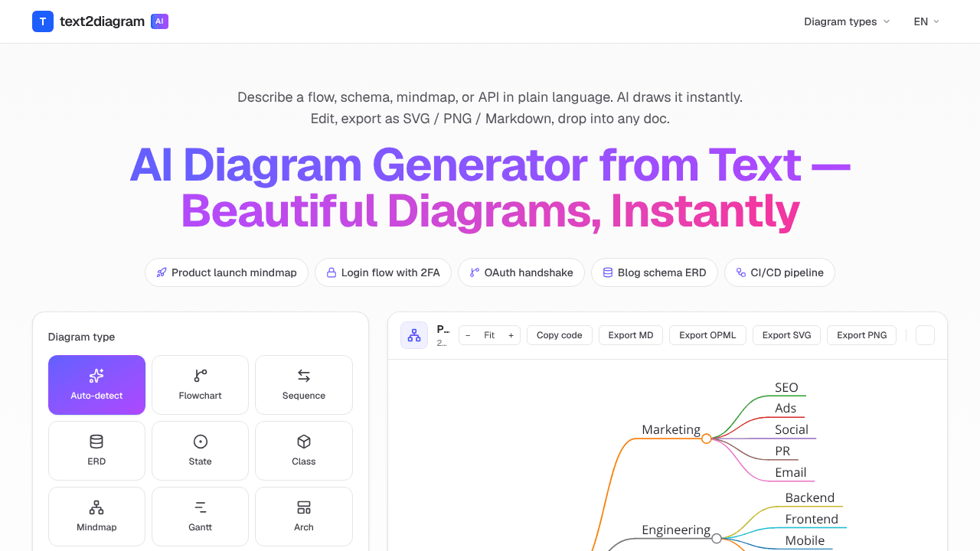Switch to the Class diagram type
Image resolution: width=980 pixels, height=551 pixels.
click(304, 451)
